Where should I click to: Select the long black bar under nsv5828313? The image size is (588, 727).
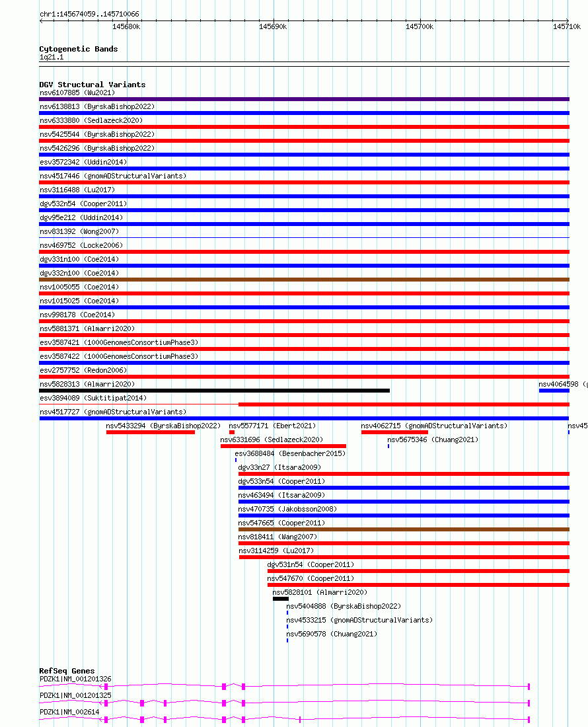pos(215,391)
